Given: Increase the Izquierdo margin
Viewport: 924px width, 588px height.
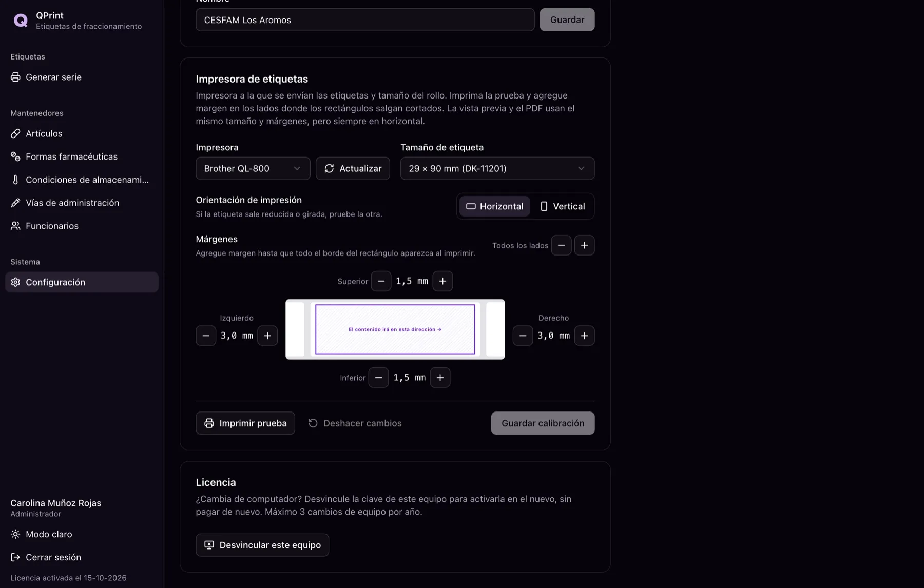Looking at the screenshot, I should click(267, 336).
